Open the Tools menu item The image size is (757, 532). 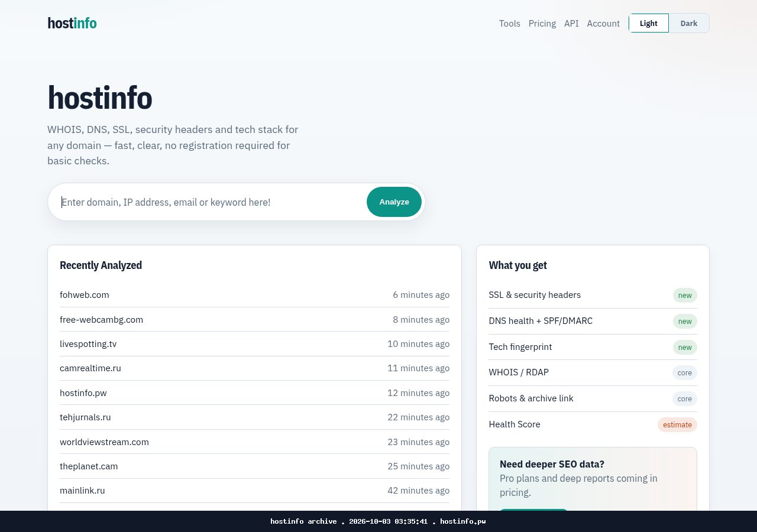point(510,24)
